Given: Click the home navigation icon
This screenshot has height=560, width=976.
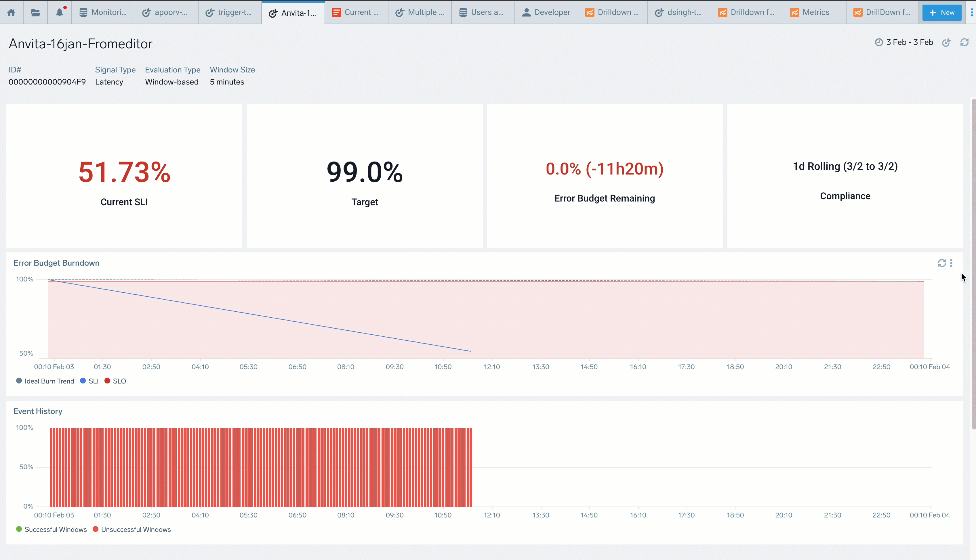Looking at the screenshot, I should tap(12, 12).
